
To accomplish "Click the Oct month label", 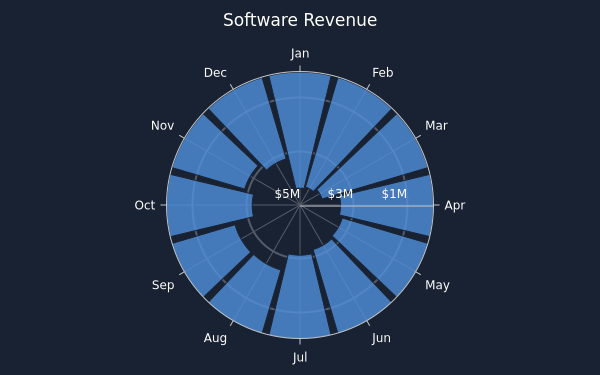I will click(x=145, y=205).
